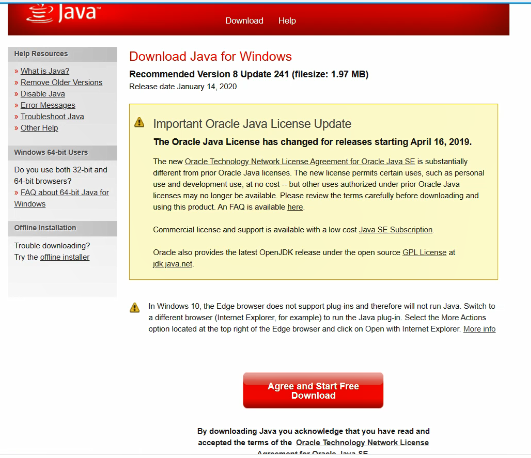Click Agree and Start Free Download button
This screenshot has width=531, height=458.
point(313,390)
